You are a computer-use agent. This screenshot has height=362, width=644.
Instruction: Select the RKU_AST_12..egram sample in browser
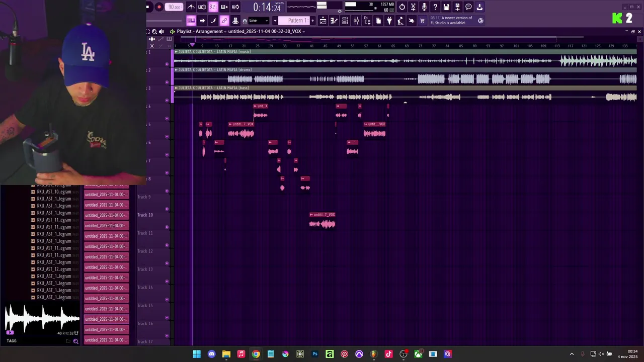(54, 269)
